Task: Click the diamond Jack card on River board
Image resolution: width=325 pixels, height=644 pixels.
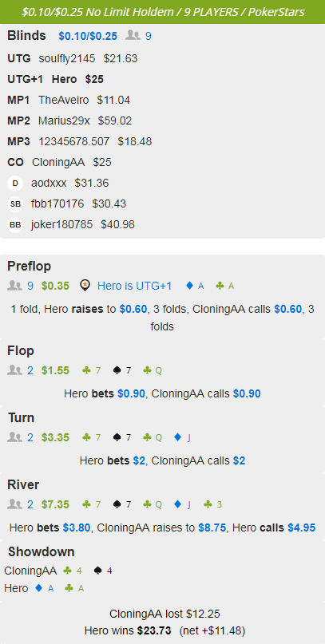Action: coord(183,504)
